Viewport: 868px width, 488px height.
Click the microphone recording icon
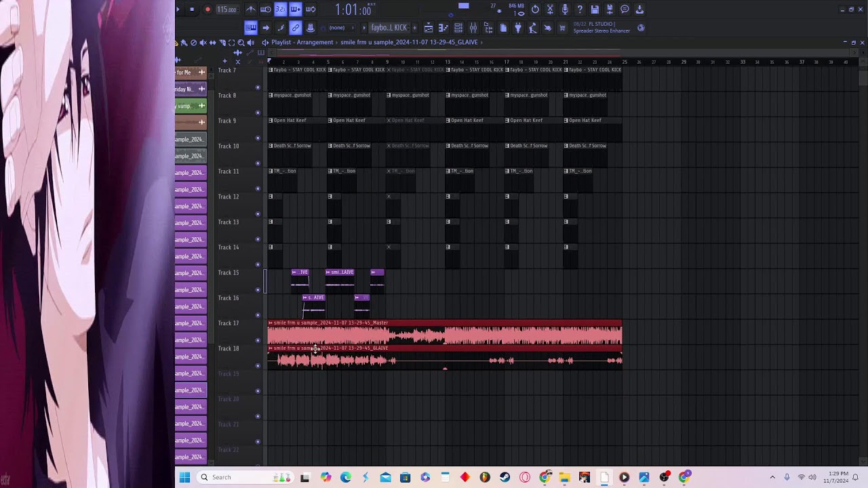pyautogui.click(x=565, y=9)
